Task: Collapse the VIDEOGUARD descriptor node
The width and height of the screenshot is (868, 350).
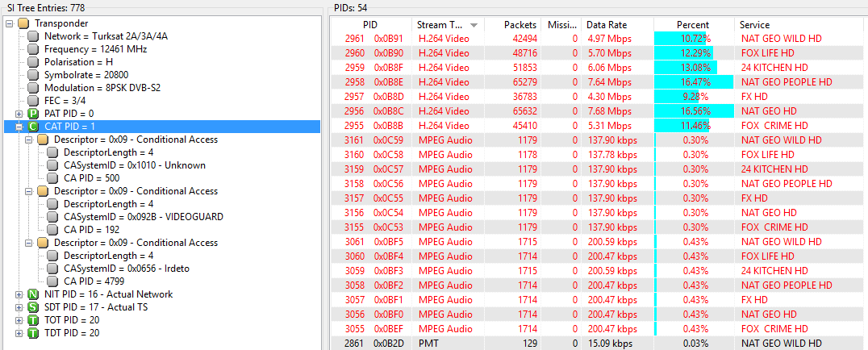Action: point(29,191)
